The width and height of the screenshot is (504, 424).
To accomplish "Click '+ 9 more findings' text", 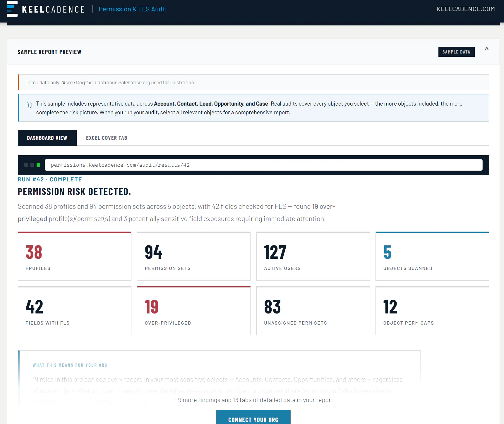I will [x=253, y=400].
